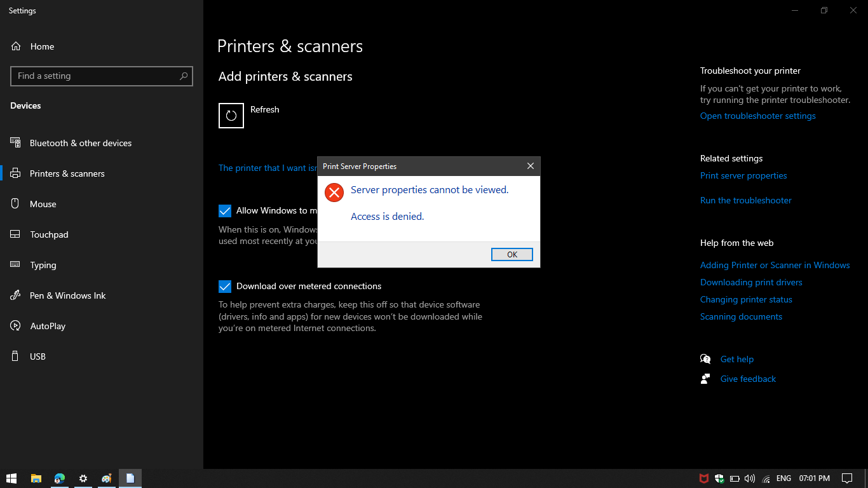Open Edge browser from taskbar
The height and width of the screenshot is (488, 868).
tap(60, 478)
